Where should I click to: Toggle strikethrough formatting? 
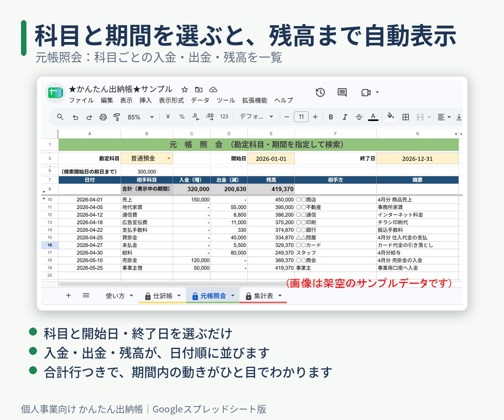[359, 117]
